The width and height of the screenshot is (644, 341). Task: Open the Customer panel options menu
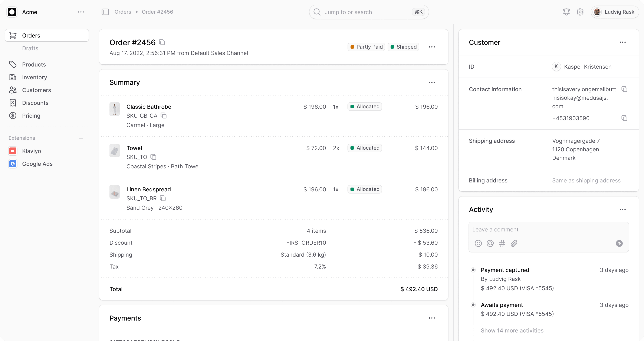click(x=623, y=42)
